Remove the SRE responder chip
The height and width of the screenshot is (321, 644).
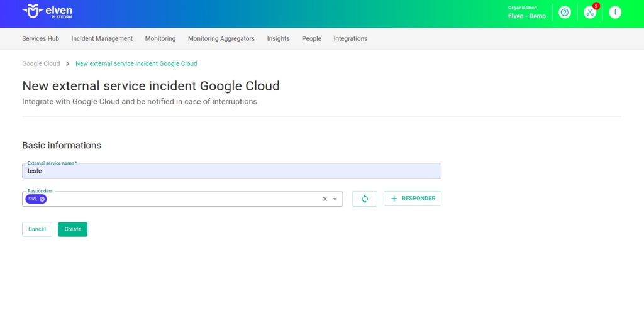pos(42,199)
